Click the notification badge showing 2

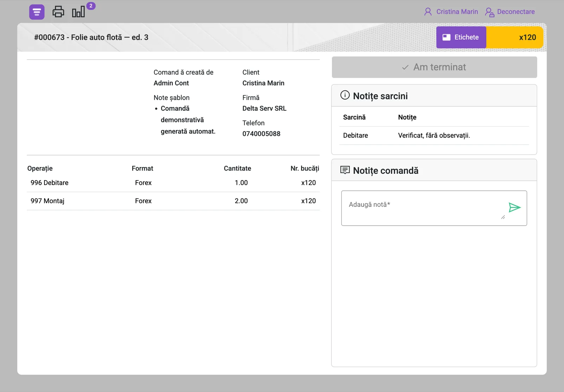[91, 6]
